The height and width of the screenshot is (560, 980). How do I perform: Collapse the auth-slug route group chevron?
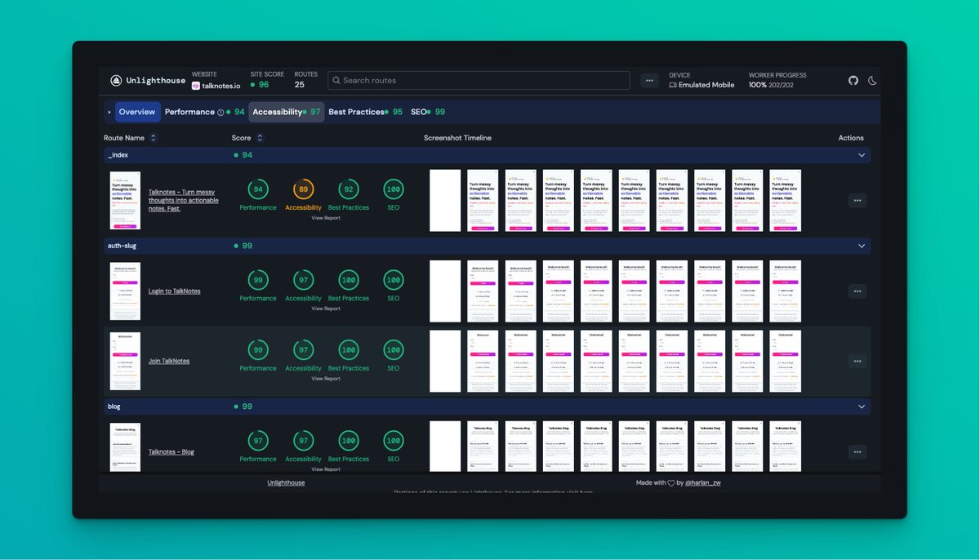pyautogui.click(x=861, y=246)
